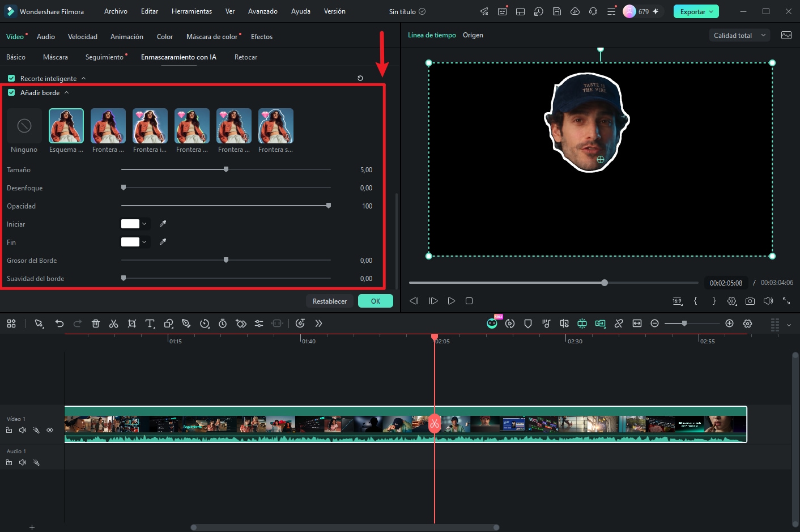The height and width of the screenshot is (532, 800).
Task: Open the Calidad total dropdown
Action: pyautogui.click(x=739, y=35)
